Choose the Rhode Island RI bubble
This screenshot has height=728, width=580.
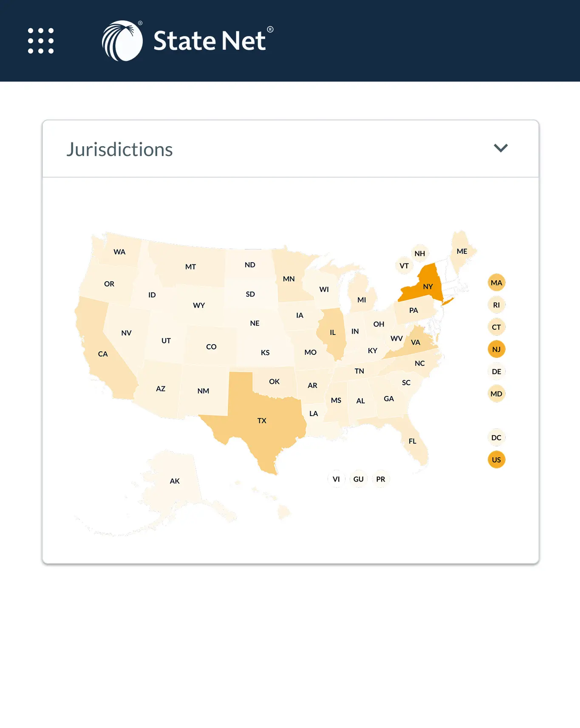tap(496, 305)
